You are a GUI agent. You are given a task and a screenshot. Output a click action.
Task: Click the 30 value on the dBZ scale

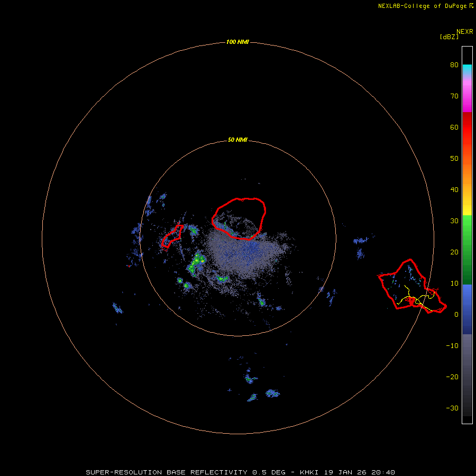pos(454,221)
